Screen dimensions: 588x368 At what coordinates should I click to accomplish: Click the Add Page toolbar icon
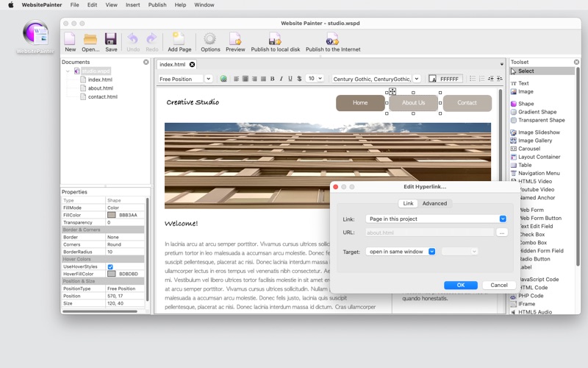[179, 39]
